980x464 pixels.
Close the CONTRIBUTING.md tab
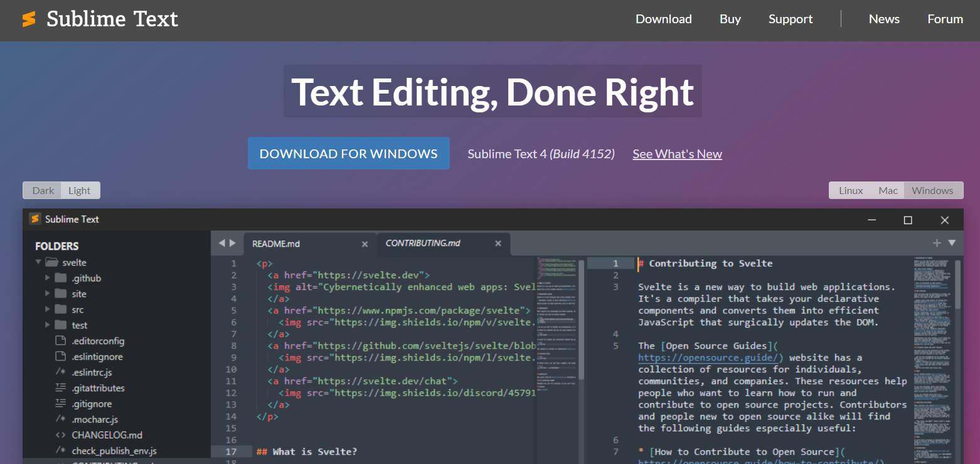coord(498,244)
